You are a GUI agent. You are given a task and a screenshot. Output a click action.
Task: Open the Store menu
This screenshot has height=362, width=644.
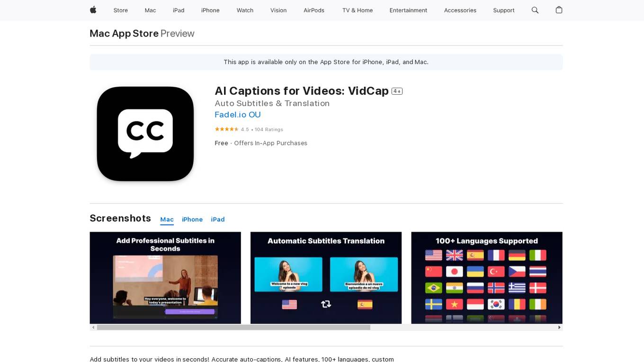(121, 10)
